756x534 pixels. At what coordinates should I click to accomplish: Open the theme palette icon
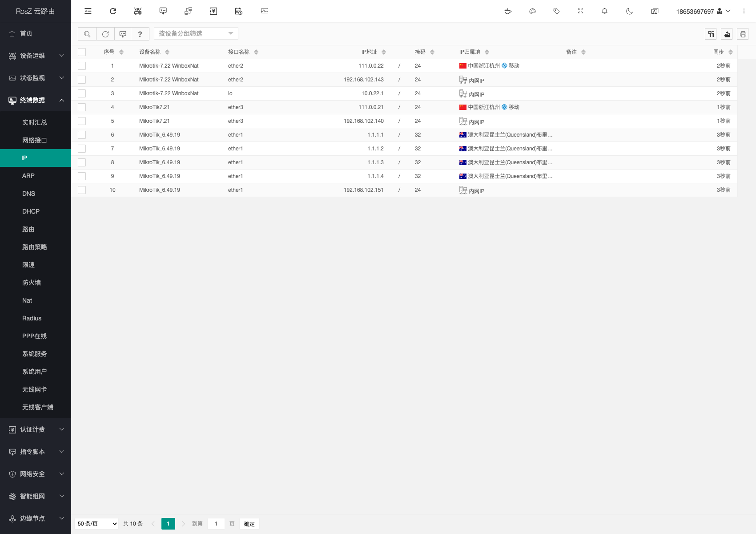[532, 11]
